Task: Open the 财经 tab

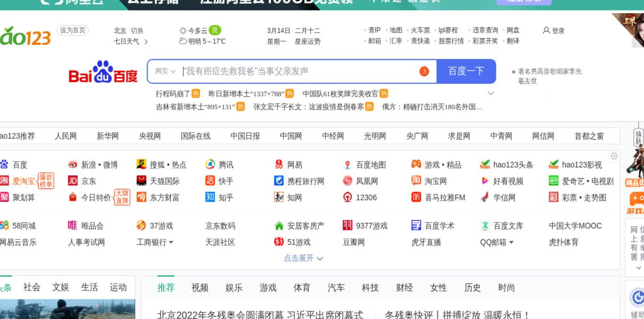Action: pos(405,287)
